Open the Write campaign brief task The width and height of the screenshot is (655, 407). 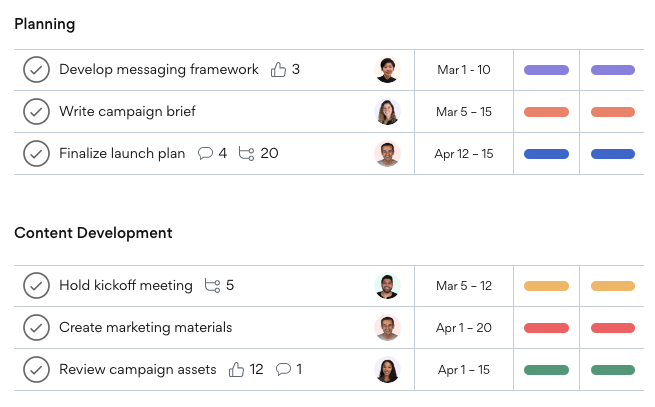(127, 112)
